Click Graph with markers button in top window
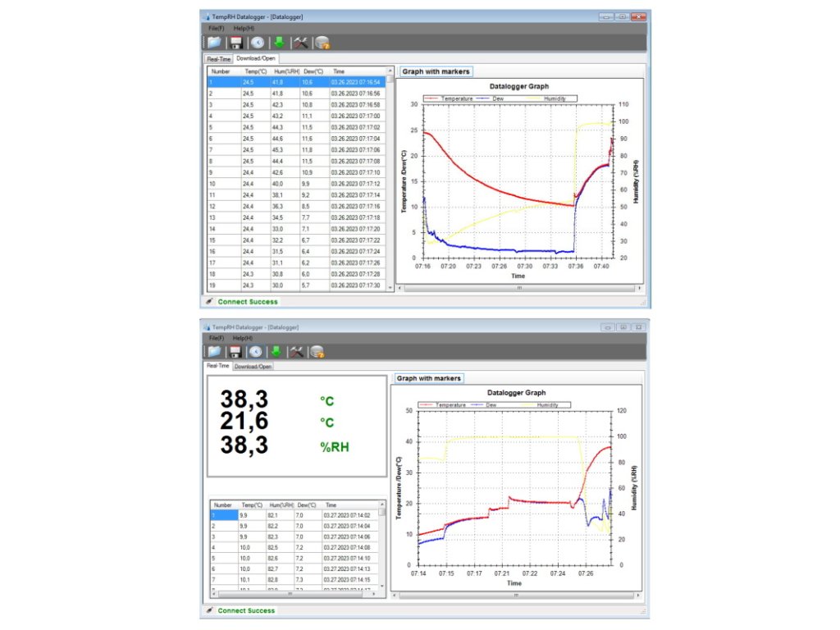840x630 pixels. click(x=436, y=71)
